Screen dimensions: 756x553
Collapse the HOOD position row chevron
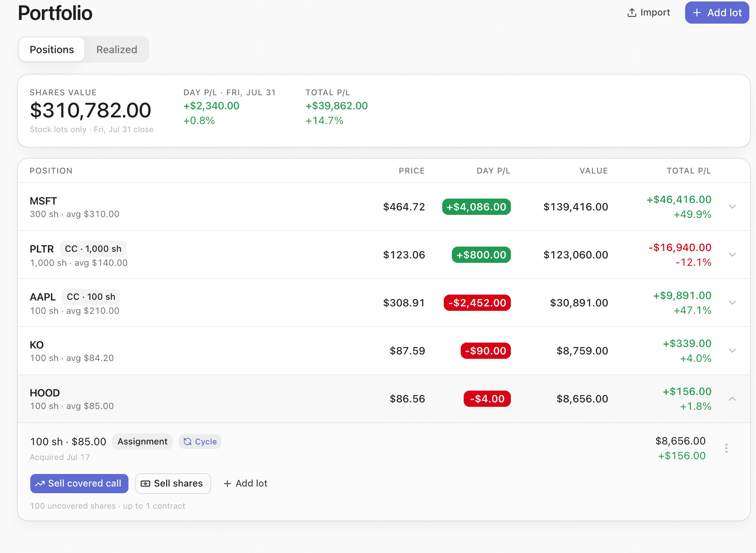[x=732, y=399]
